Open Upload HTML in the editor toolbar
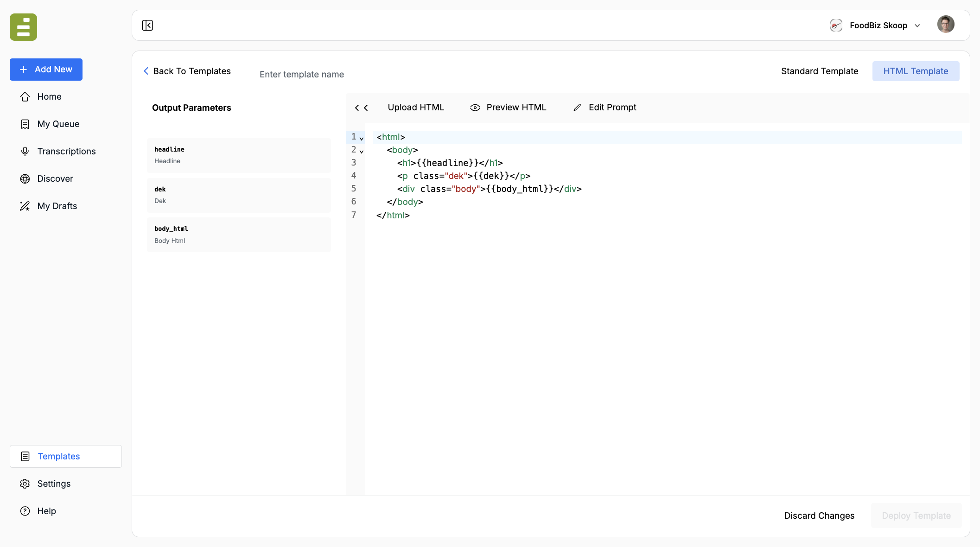The image size is (980, 547). click(416, 108)
